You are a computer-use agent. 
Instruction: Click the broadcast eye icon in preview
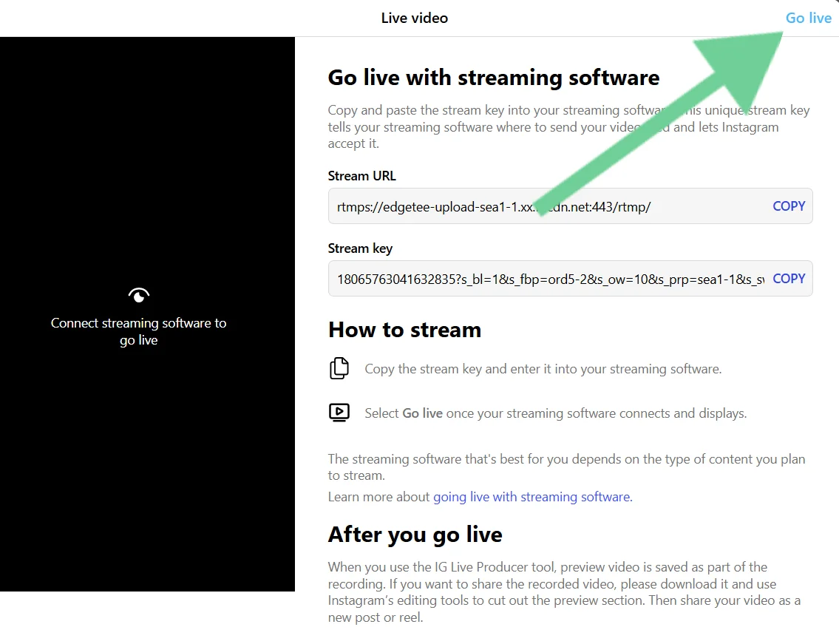point(138,295)
